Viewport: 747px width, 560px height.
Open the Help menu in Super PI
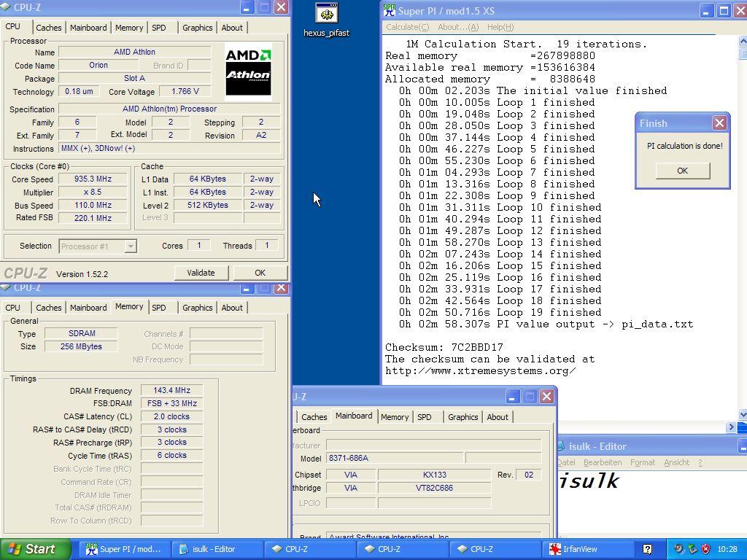(500, 27)
